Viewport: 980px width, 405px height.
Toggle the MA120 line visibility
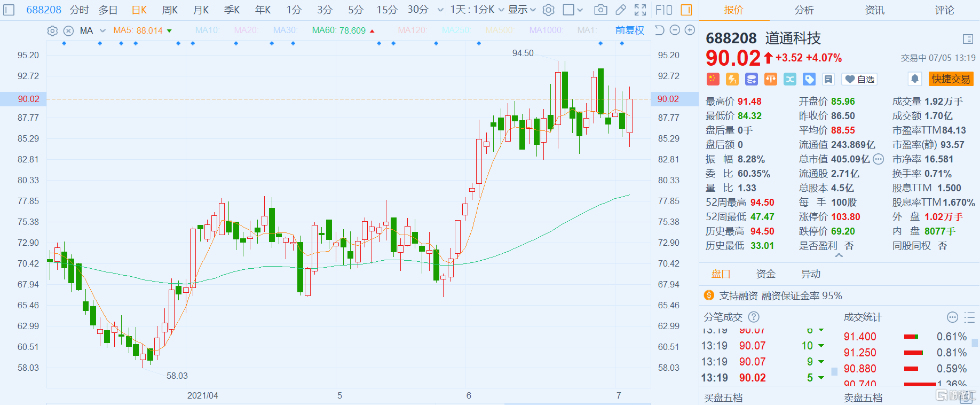[x=412, y=30]
